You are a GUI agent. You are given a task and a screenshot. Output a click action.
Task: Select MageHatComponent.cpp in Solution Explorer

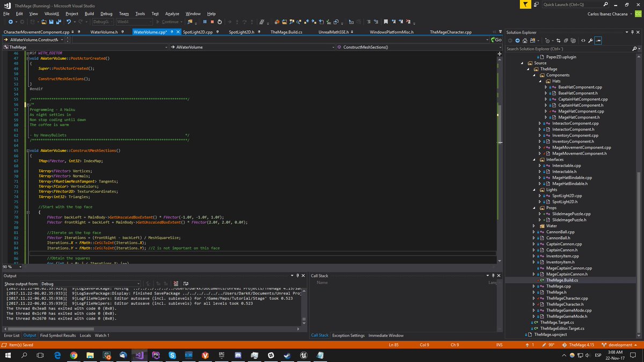(581, 111)
